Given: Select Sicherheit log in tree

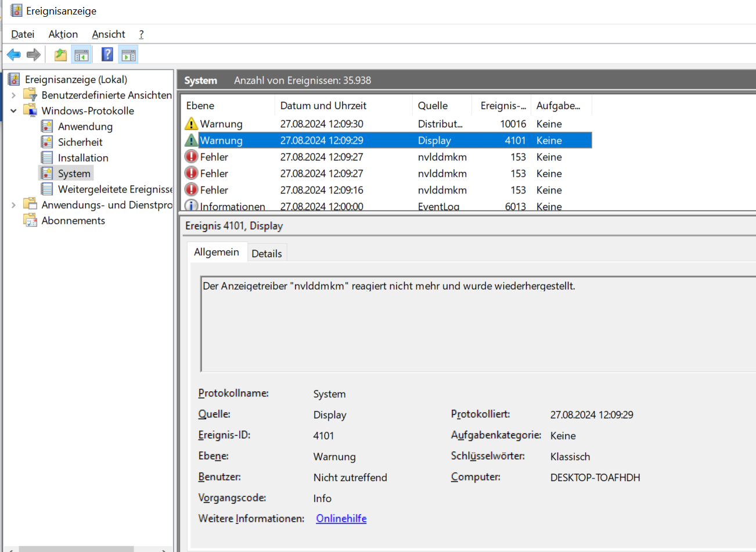Looking at the screenshot, I should coord(80,142).
